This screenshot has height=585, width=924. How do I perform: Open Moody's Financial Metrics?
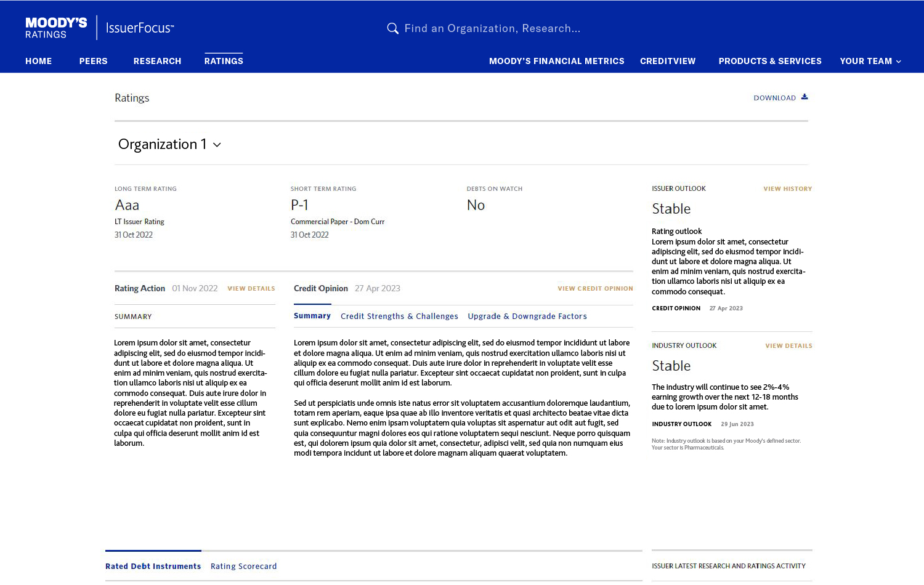[x=557, y=61]
